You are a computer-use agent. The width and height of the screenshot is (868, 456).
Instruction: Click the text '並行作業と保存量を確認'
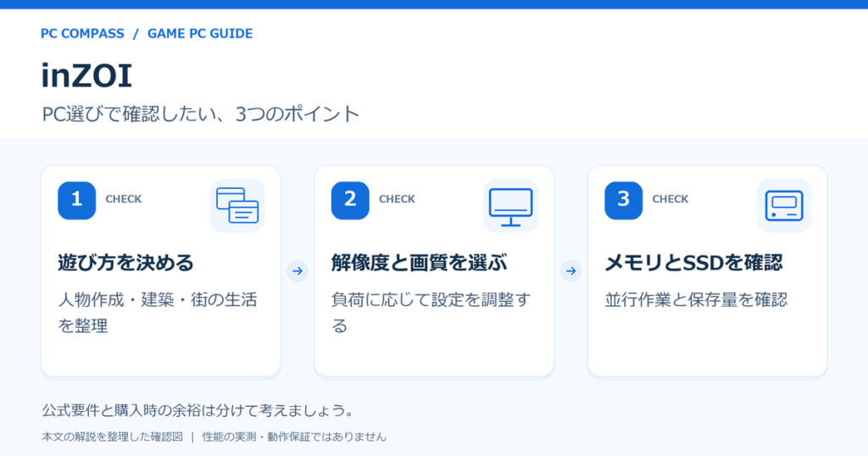point(696,300)
